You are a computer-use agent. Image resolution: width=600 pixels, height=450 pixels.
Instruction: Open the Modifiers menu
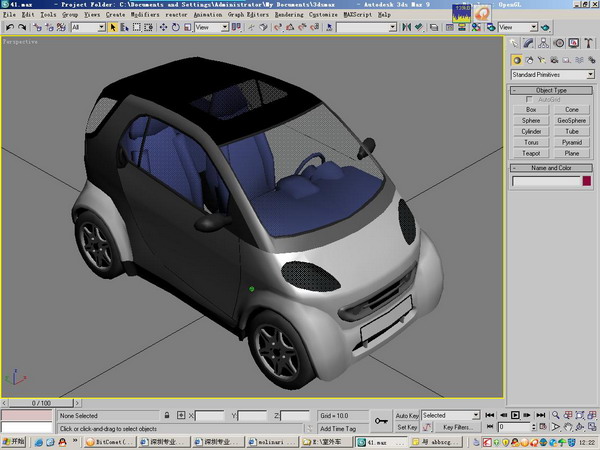[143, 16]
